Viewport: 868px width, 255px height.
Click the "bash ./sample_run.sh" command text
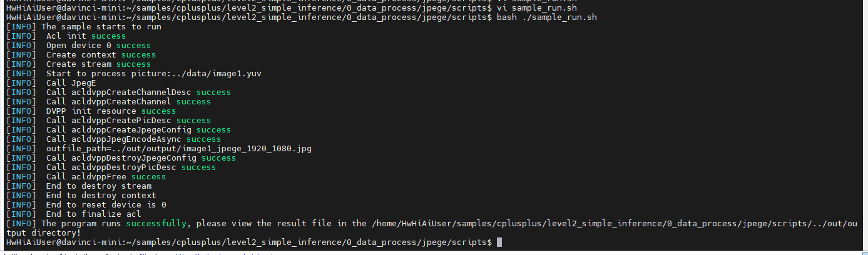coord(546,17)
